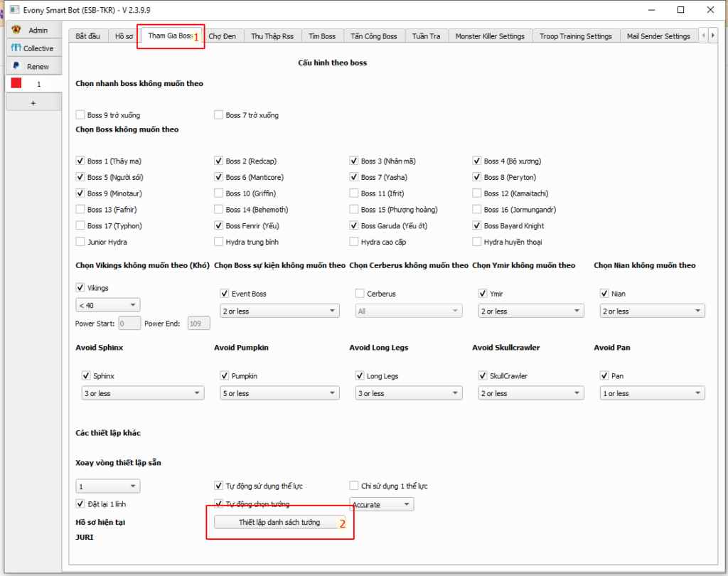Open the Collective people icon

[x=16, y=48]
